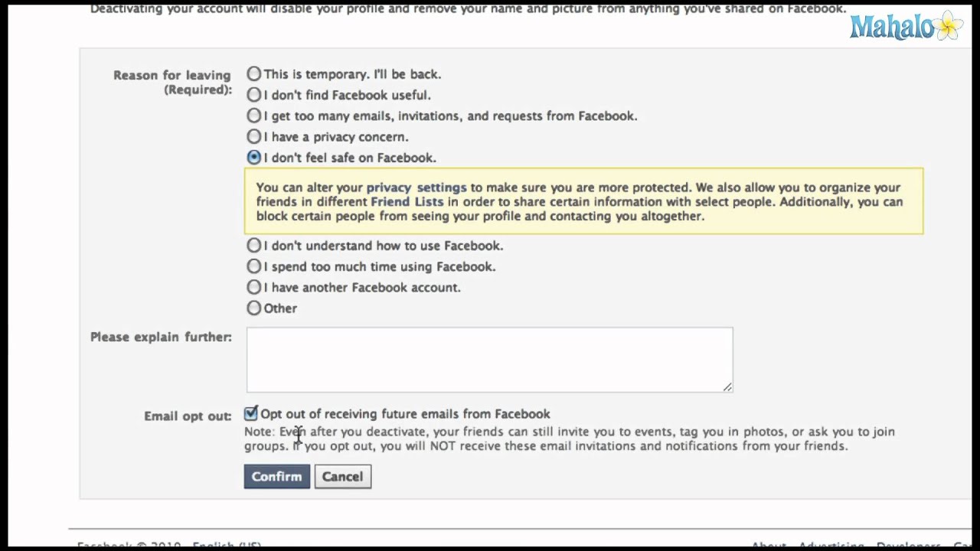The image size is (980, 551).
Task: Uncheck the email opt out checkbox
Action: coord(251,414)
